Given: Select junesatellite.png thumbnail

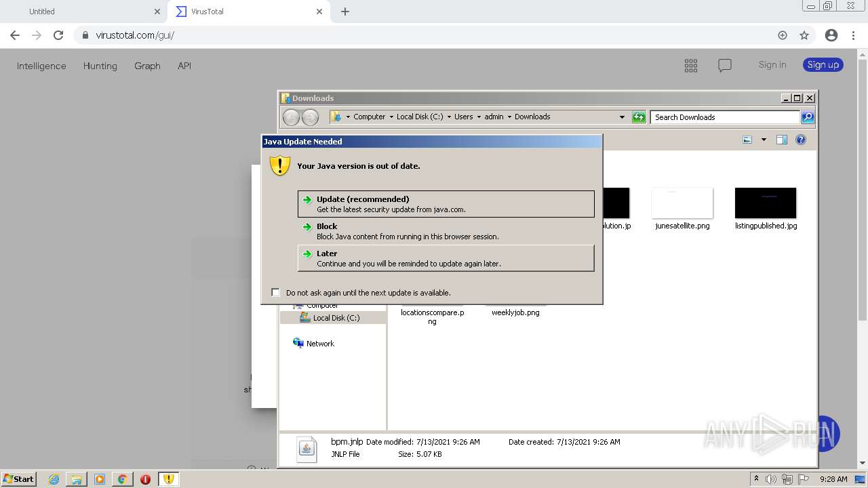Looking at the screenshot, I should pyautogui.click(x=682, y=203).
